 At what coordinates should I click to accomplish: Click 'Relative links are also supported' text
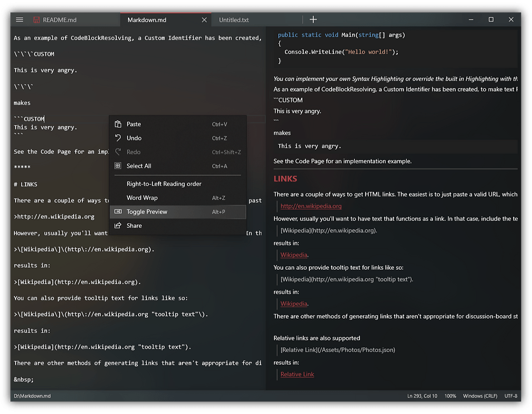point(317,338)
